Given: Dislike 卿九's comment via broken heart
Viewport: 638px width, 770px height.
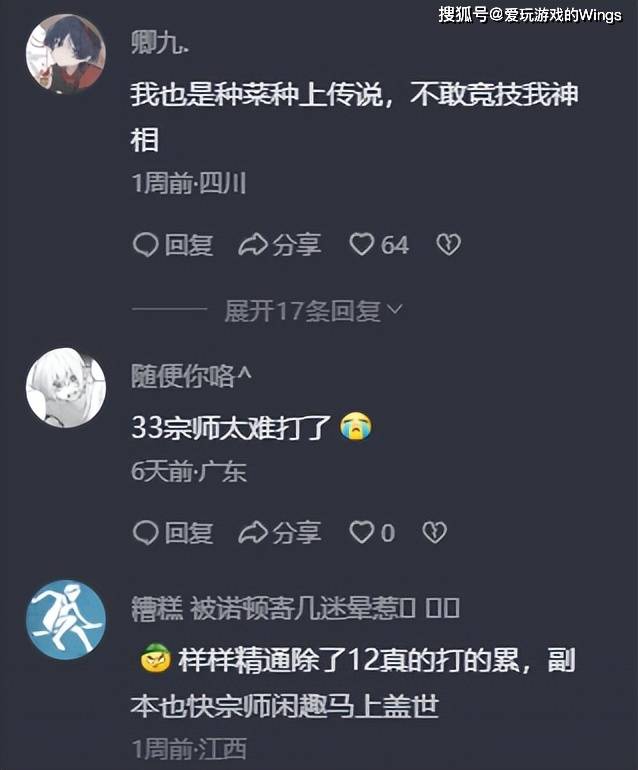Looking at the screenshot, I should [x=448, y=245].
